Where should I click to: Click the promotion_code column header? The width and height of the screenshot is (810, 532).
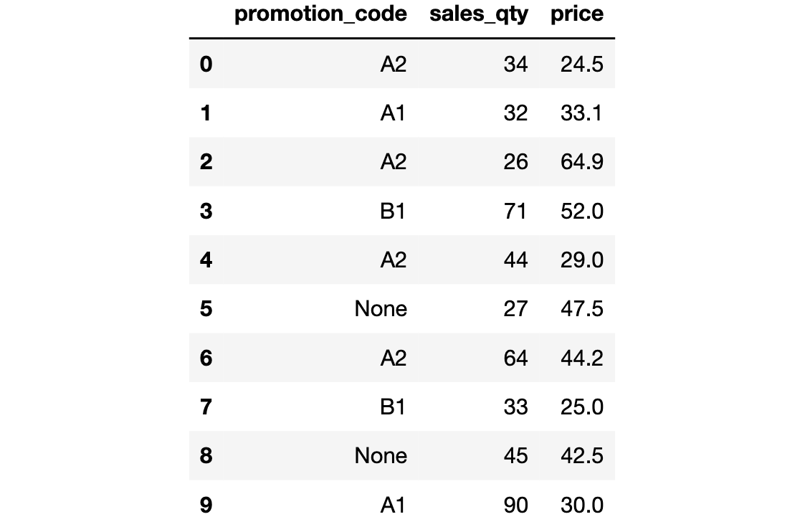click(320, 15)
